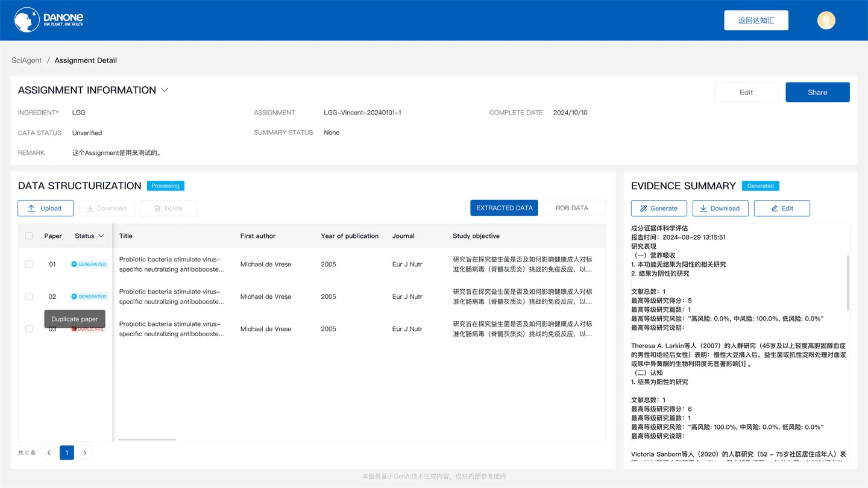The image size is (868, 488).
Task: Click the Edit button in Evidence Summary
Action: [x=782, y=208]
